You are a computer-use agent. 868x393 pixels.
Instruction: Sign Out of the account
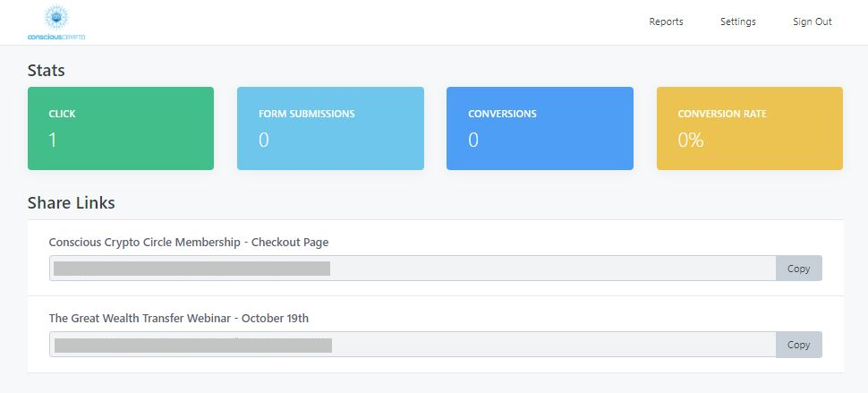click(x=813, y=21)
